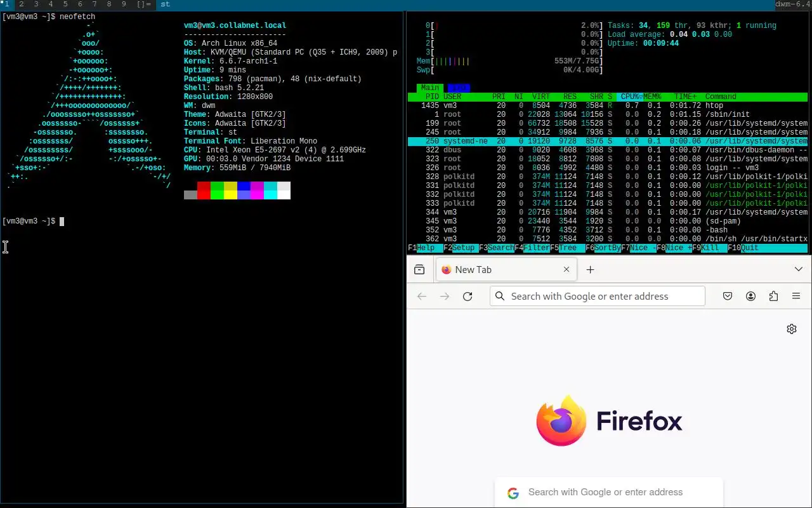Screen dimensions: 812x508
Task: Open F6 SortBy in htop footer
Action: tap(603, 248)
